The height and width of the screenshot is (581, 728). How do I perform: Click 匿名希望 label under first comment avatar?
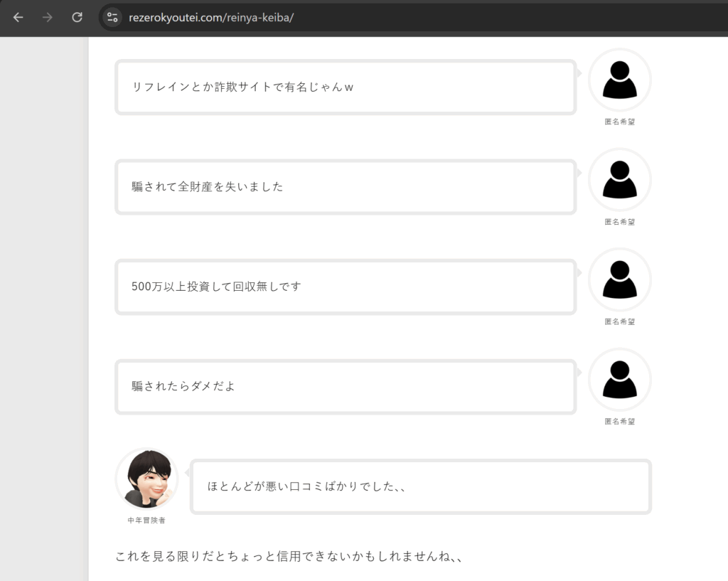point(619,122)
